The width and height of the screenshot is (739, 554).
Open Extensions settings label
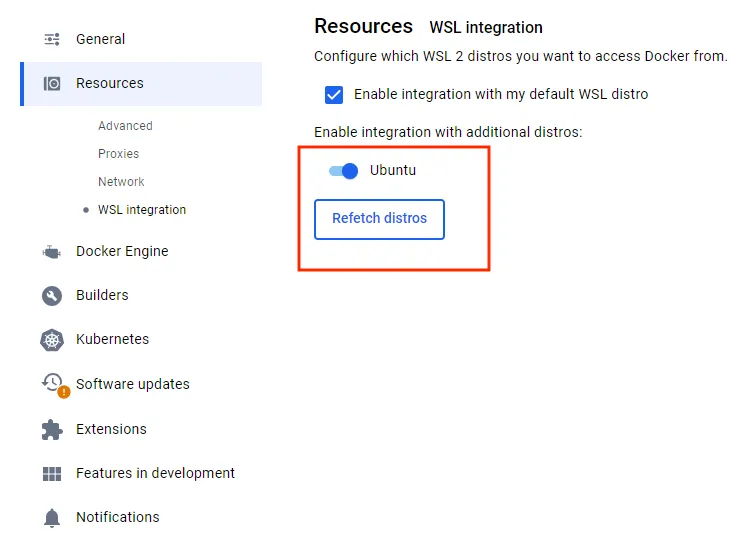111,429
